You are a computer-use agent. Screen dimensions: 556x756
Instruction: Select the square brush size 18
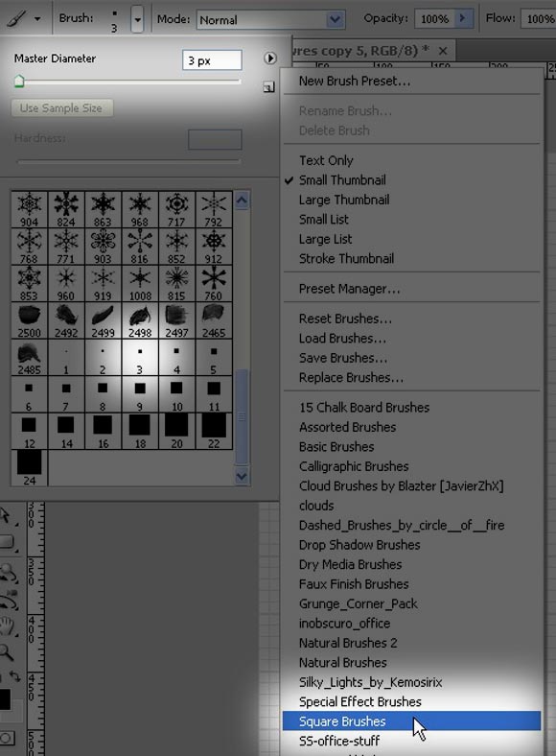(x=140, y=432)
